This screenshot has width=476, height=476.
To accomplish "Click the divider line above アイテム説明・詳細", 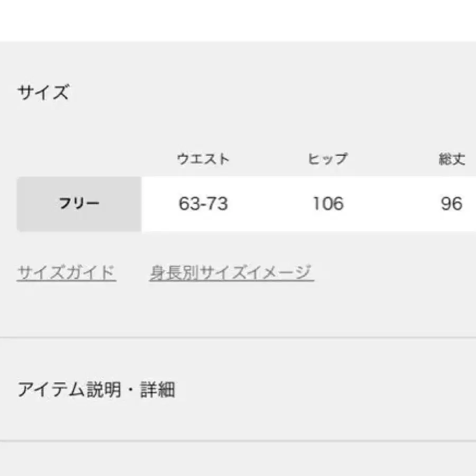I will point(238,337).
